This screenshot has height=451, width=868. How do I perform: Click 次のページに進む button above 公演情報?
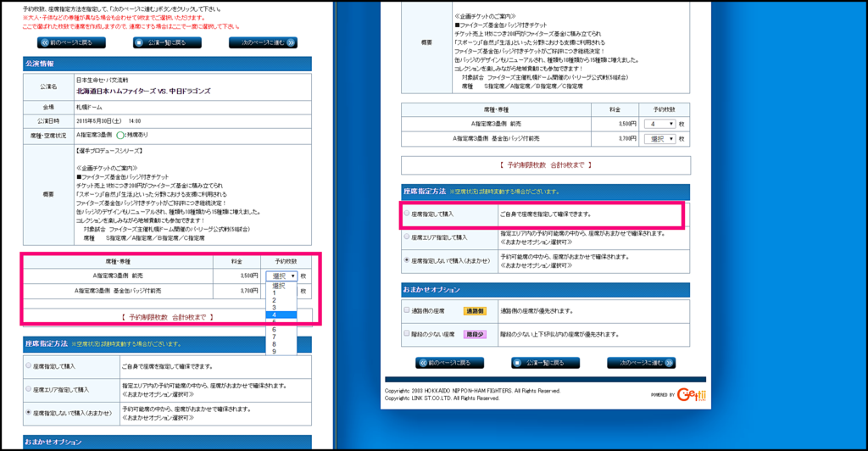pos(263,42)
